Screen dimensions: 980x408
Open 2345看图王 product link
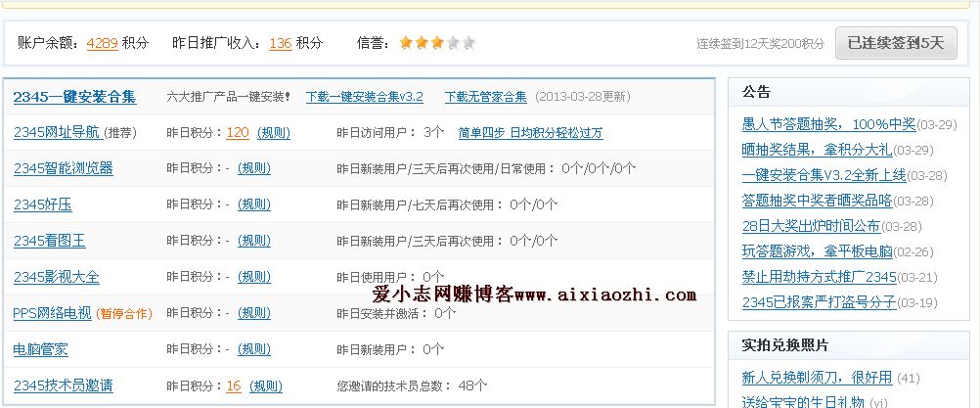point(49,241)
